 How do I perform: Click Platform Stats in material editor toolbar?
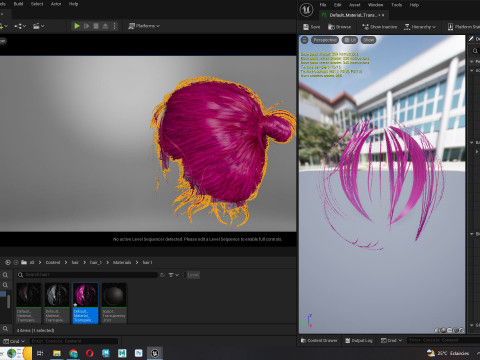click(464, 27)
